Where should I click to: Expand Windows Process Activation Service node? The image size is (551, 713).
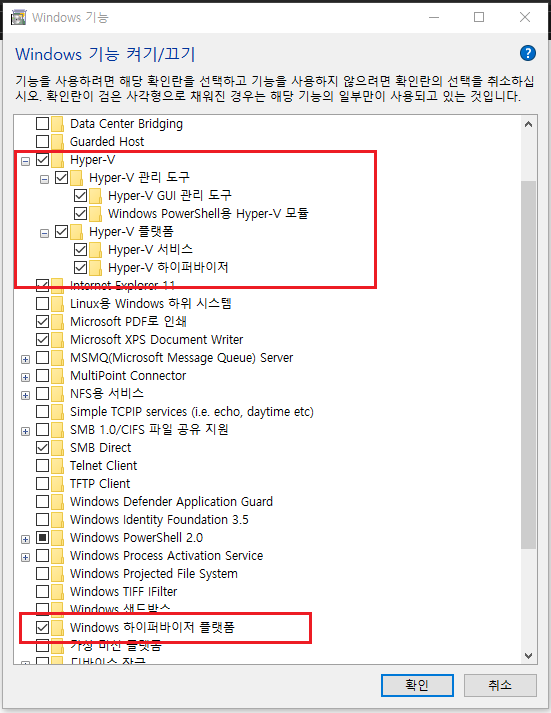25,557
